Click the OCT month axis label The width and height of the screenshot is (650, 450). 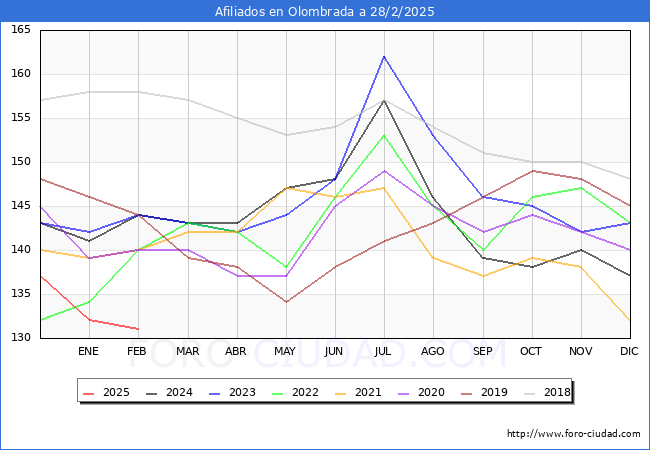click(x=531, y=351)
